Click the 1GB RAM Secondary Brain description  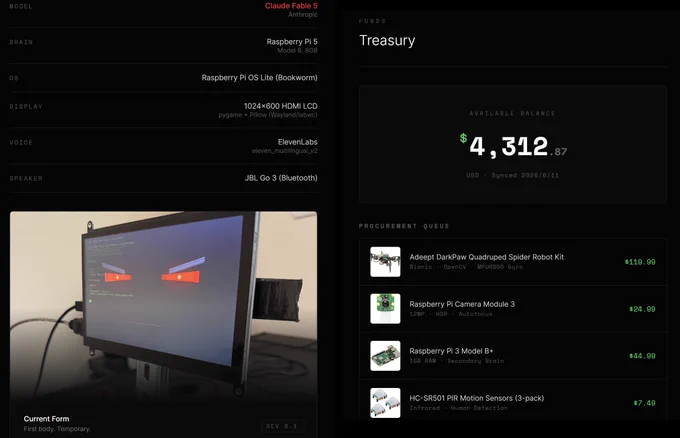(457, 361)
